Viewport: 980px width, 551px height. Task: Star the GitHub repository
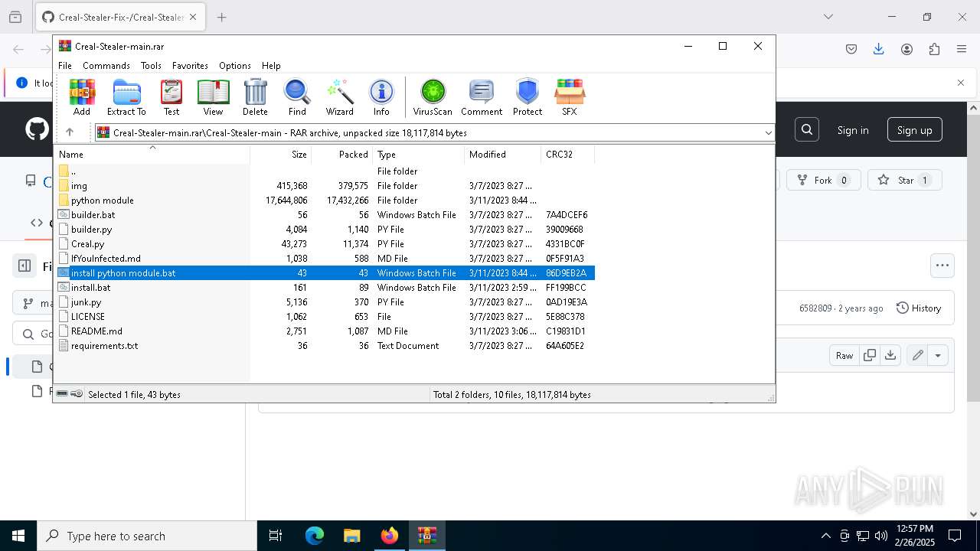904,181
